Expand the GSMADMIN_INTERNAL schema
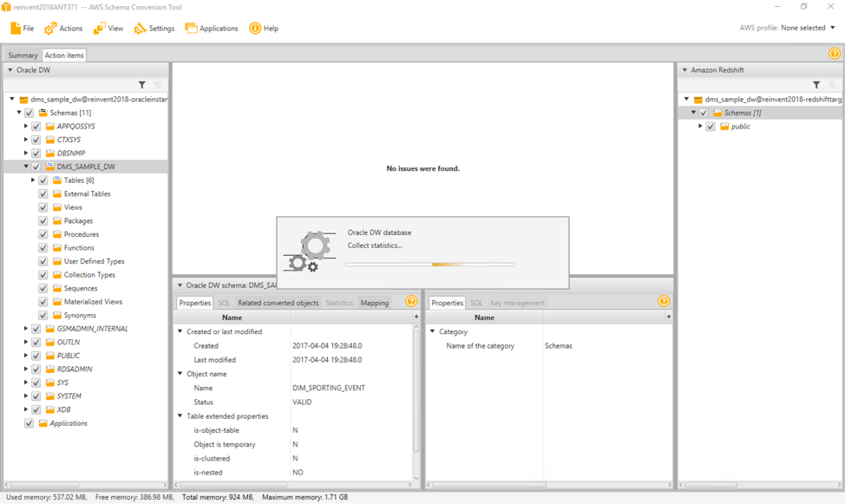The image size is (845, 504). click(x=25, y=328)
